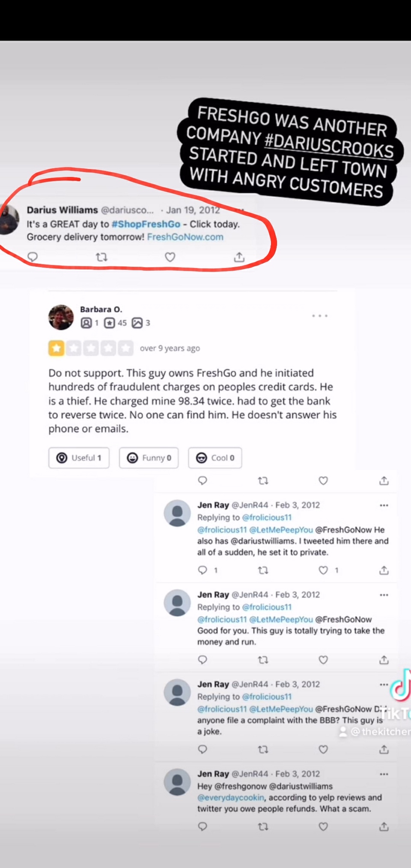The width and height of the screenshot is (411, 868).
Task: Reply to the Darius Williams tweet
Action: (33, 257)
